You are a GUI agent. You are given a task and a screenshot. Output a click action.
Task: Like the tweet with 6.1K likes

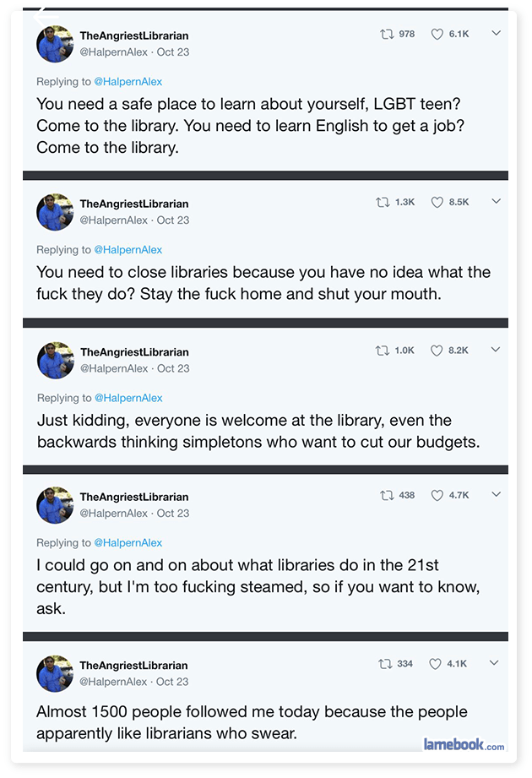click(x=437, y=35)
